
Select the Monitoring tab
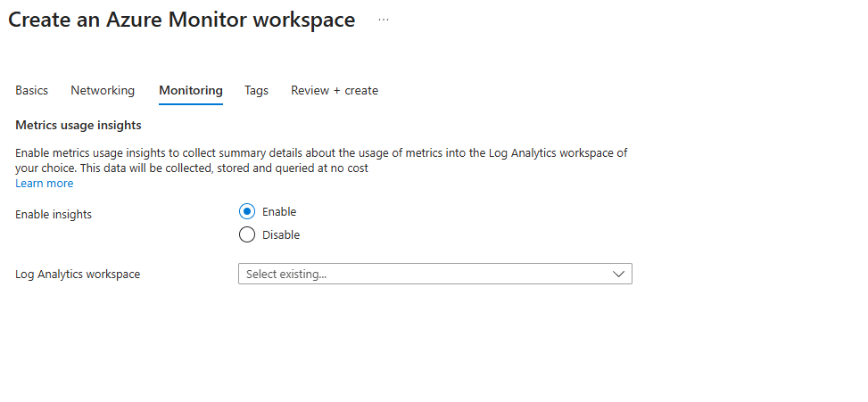[191, 90]
